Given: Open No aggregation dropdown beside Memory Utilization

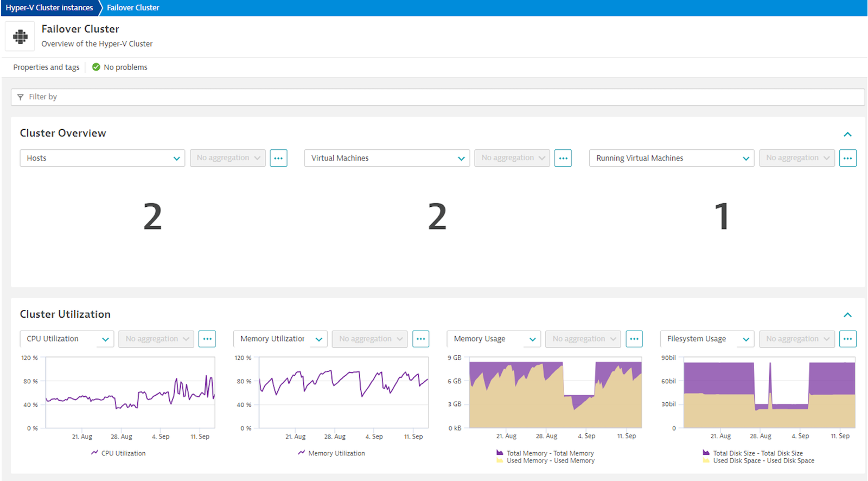Looking at the screenshot, I should [x=370, y=339].
